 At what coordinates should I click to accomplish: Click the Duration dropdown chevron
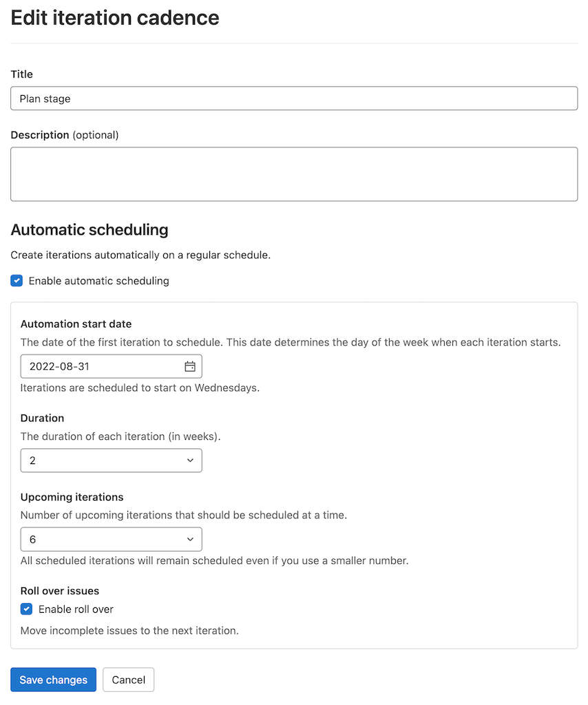(x=190, y=461)
